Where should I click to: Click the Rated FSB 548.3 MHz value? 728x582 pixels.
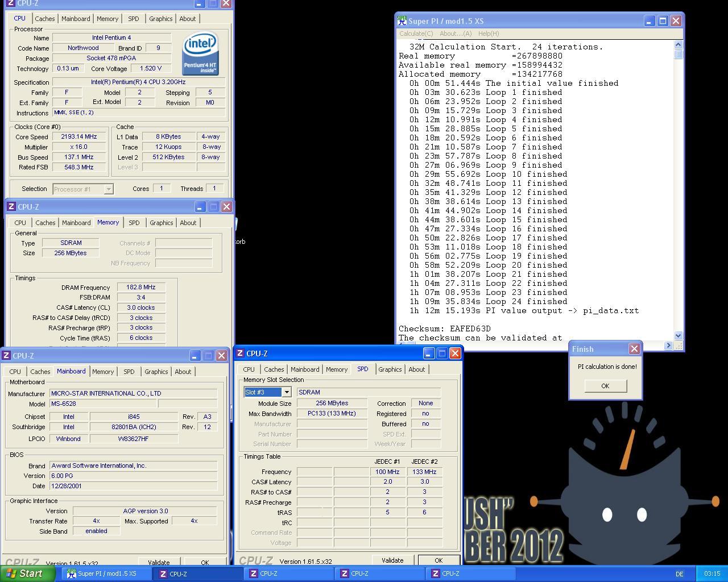tap(79, 168)
